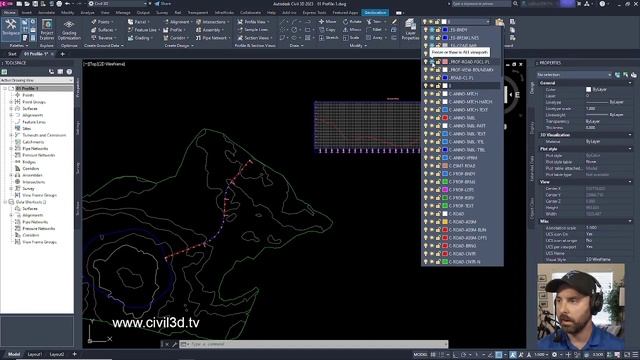
Task: Select the Move tool in Modify panel
Action: [328, 22]
